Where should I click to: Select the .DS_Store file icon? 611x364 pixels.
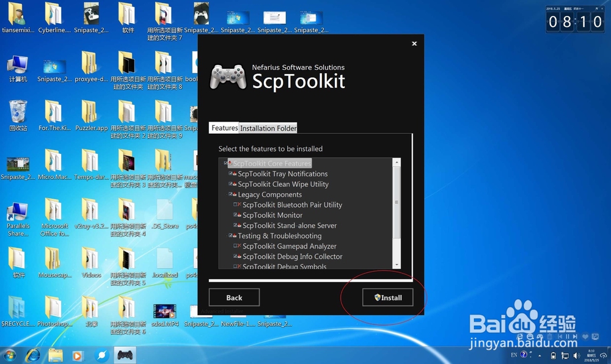pos(165,214)
